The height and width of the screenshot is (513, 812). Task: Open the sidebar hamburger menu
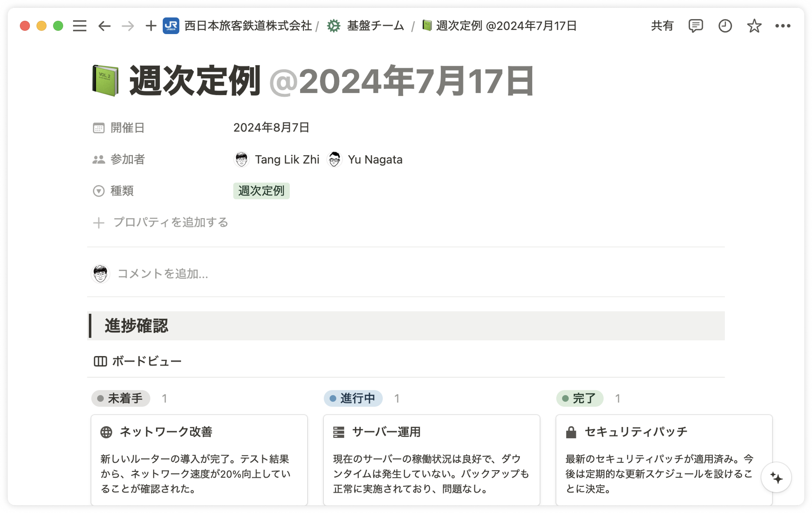pos(80,26)
